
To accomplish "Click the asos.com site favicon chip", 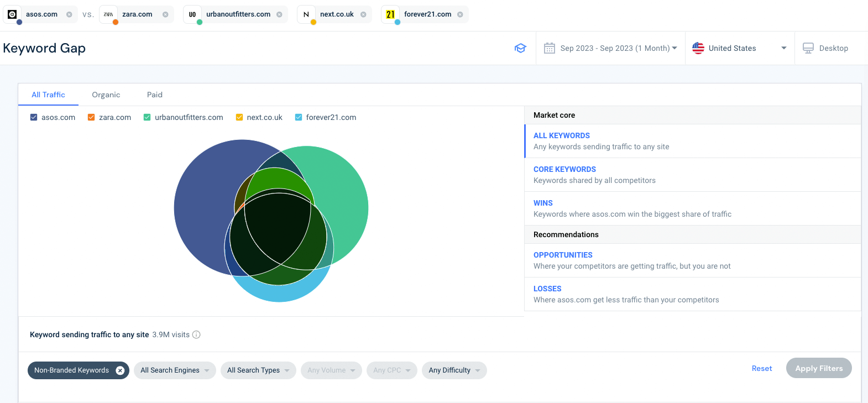I will point(12,14).
